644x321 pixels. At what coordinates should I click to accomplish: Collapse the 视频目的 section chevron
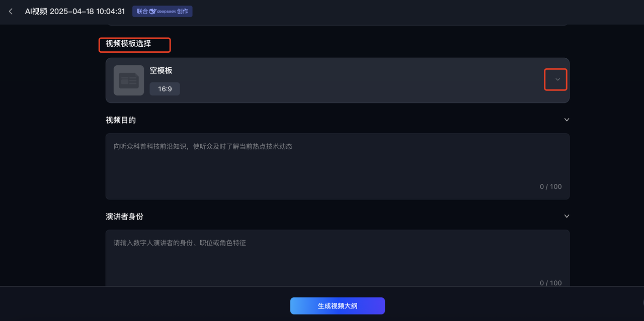[x=567, y=120]
